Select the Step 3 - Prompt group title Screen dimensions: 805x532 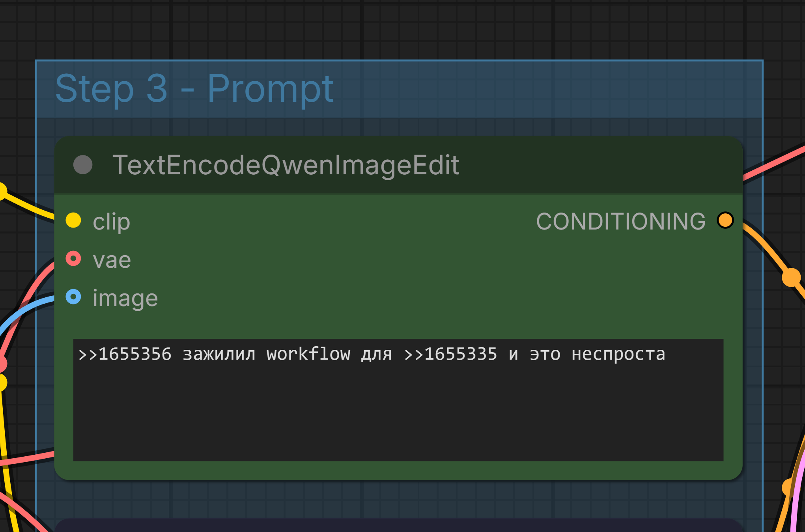194,89
